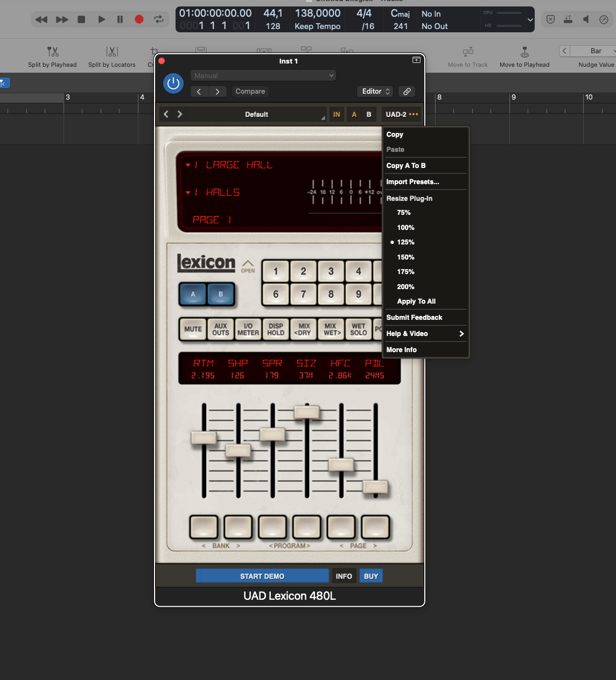Choose Copy from the context menu

tap(425, 135)
